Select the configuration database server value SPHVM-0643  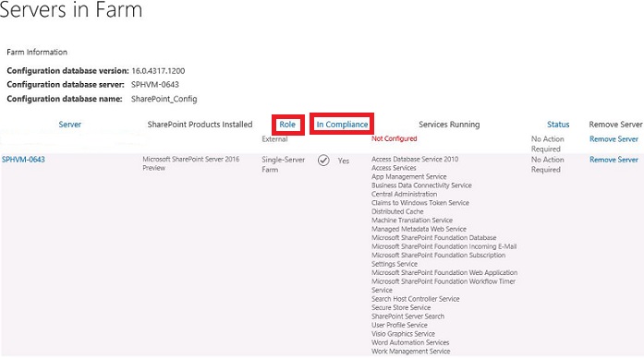[155, 85]
